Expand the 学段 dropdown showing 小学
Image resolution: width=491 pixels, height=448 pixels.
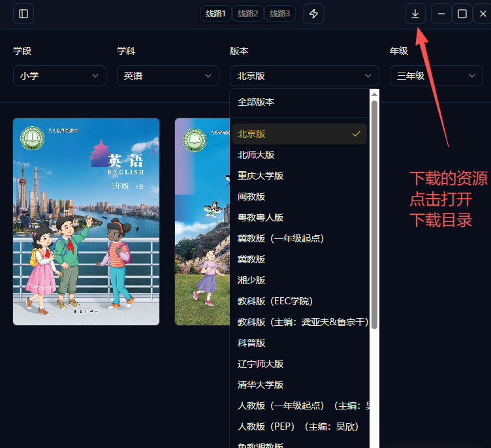pos(59,76)
